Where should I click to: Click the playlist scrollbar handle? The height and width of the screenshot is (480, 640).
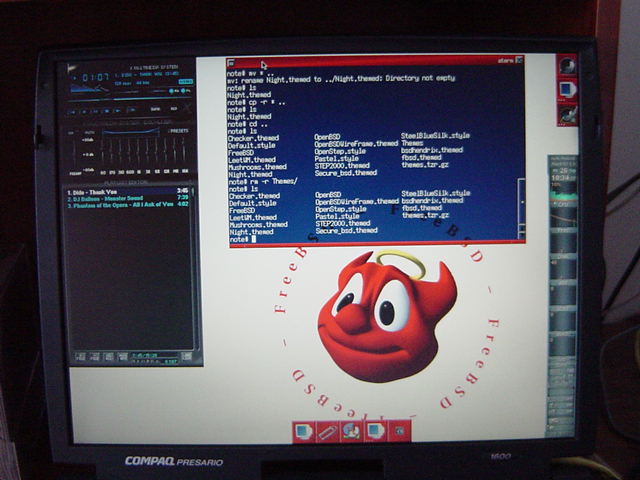point(193,193)
